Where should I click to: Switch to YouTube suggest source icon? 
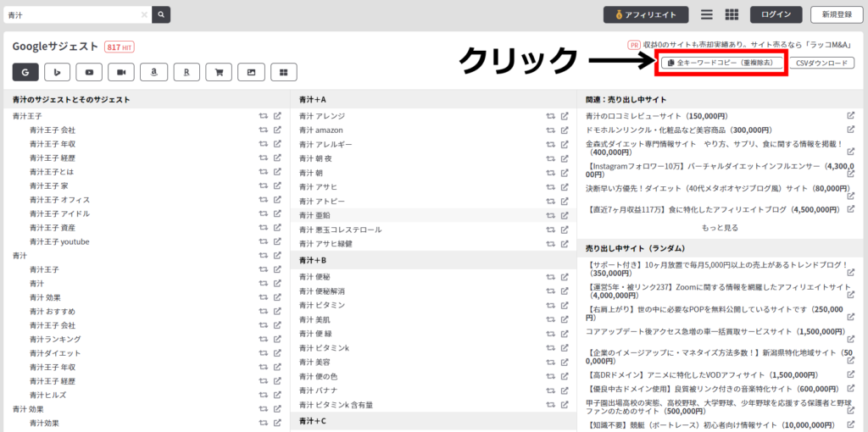(89, 72)
